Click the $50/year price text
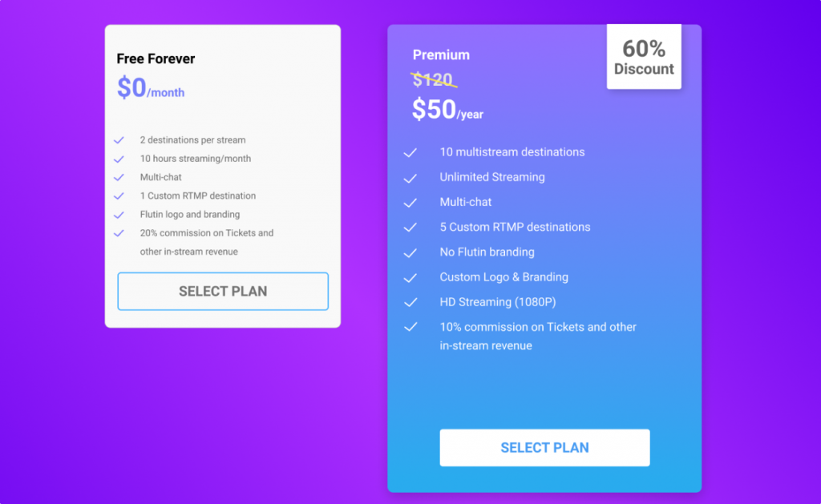Viewport: 821px width, 504px height. (x=447, y=110)
